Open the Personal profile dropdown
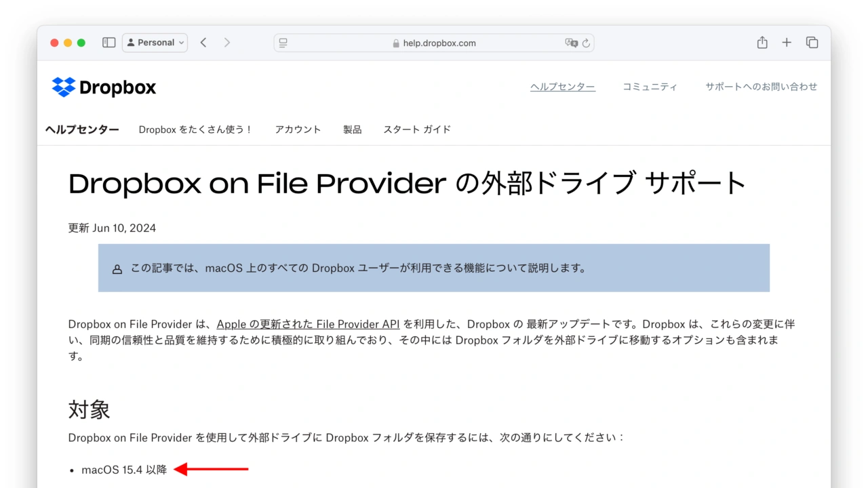This screenshot has width=868, height=488. [155, 43]
